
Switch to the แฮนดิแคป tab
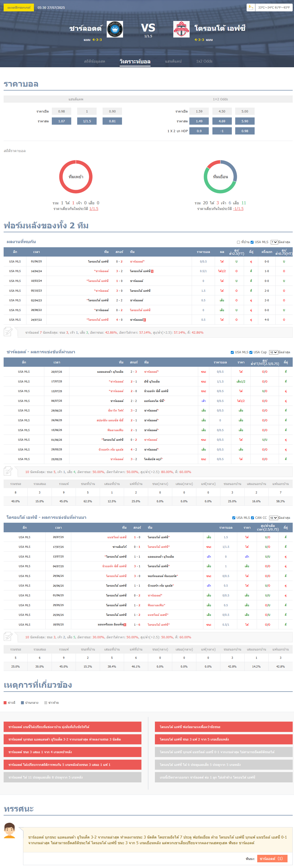click(173, 61)
